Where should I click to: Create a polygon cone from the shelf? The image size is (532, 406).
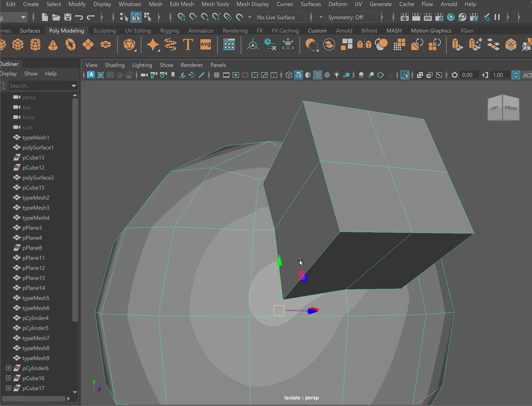pos(53,45)
